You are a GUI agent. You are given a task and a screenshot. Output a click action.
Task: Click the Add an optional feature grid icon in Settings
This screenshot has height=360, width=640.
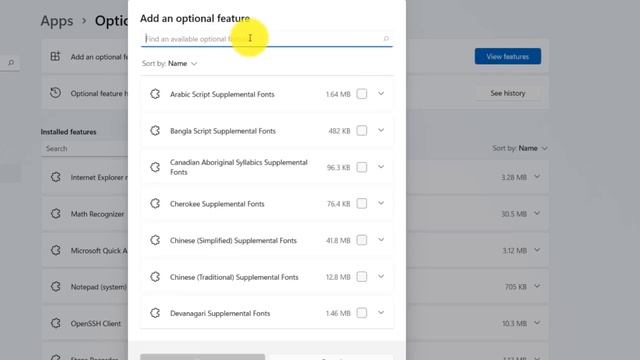[55, 56]
